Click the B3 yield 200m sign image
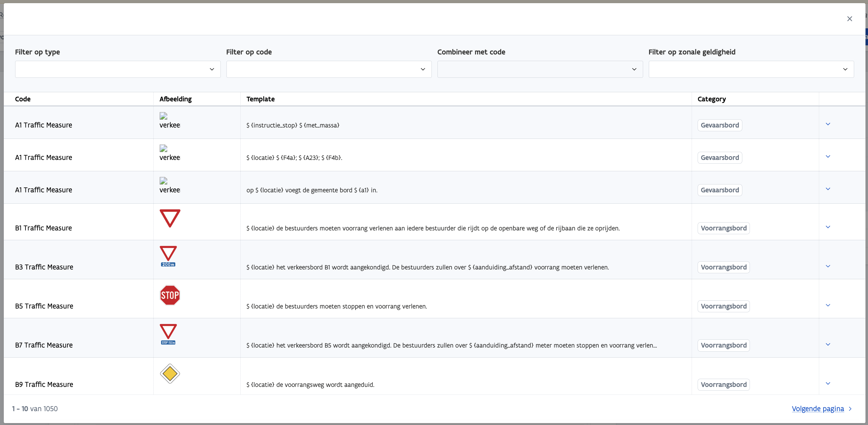The height and width of the screenshot is (425, 868). click(168, 256)
